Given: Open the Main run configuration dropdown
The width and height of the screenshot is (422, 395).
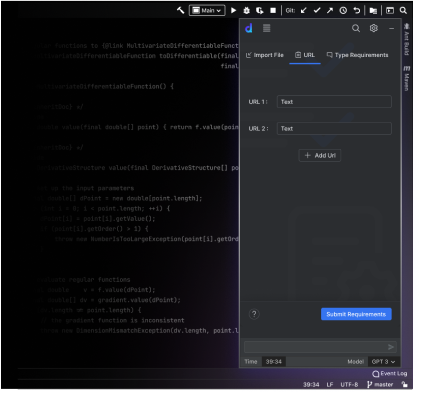Looking at the screenshot, I should pyautogui.click(x=207, y=10).
